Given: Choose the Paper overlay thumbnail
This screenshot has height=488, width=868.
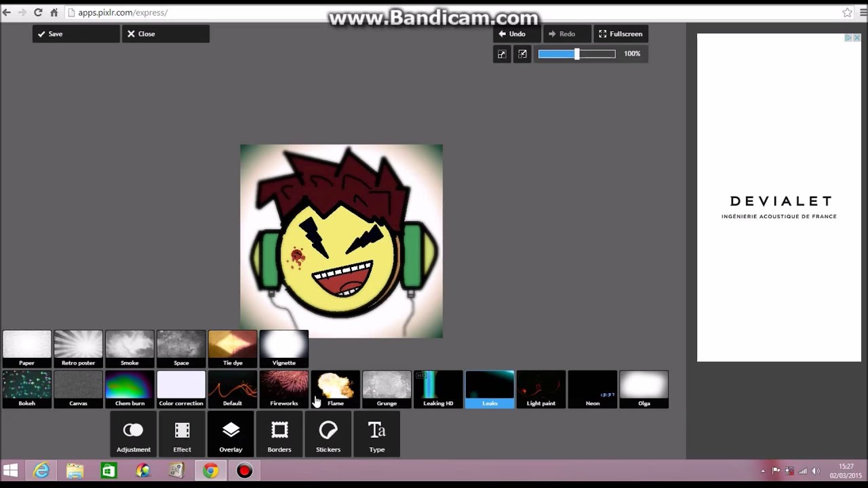Looking at the screenshot, I should 27,349.
